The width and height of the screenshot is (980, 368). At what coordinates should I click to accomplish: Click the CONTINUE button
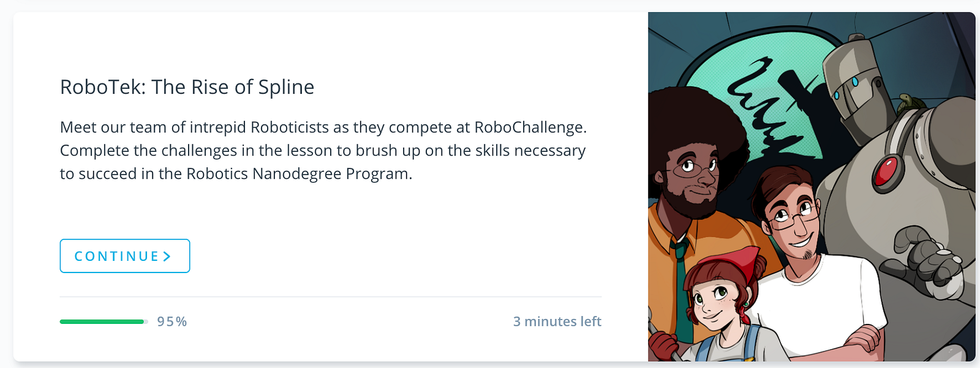124,256
